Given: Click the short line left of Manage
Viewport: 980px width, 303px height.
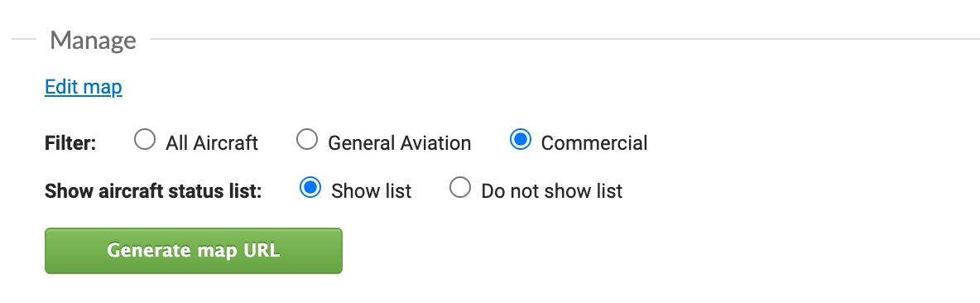Looking at the screenshot, I should (24, 39).
